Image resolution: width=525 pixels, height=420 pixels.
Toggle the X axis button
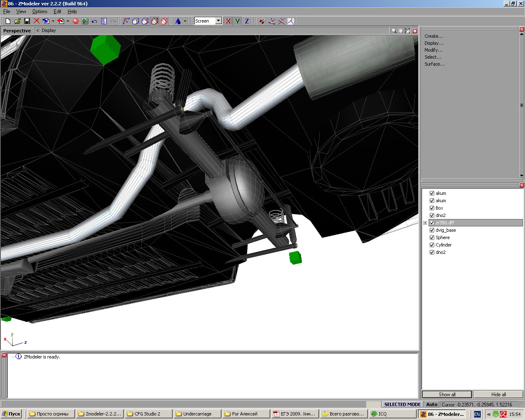[x=228, y=21]
